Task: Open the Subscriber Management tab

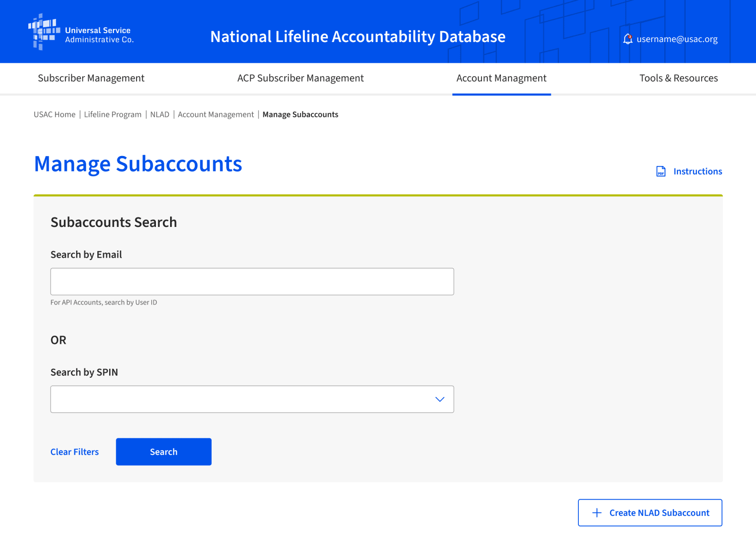Action: tap(91, 78)
